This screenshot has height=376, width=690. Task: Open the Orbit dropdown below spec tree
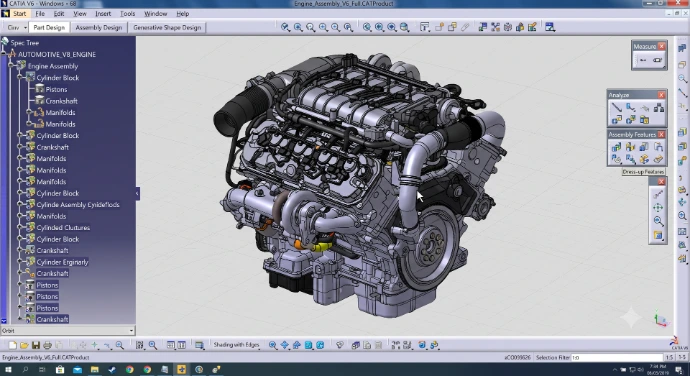pyautogui.click(x=131, y=331)
